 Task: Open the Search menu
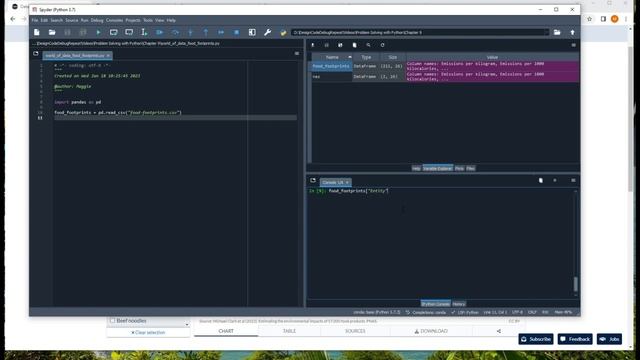pos(57,20)
